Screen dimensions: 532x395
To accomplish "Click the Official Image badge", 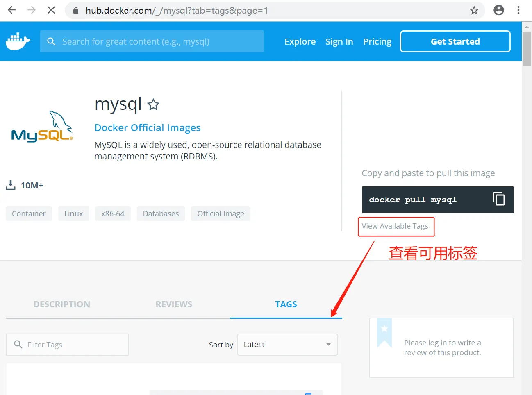I will pyautogui.click(x=221, y=213).
